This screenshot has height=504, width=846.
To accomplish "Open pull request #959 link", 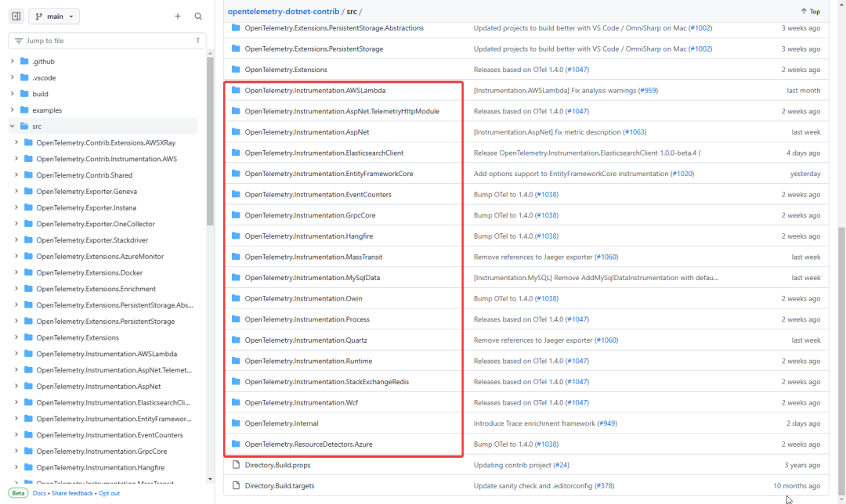I will (x=648, y=91).
